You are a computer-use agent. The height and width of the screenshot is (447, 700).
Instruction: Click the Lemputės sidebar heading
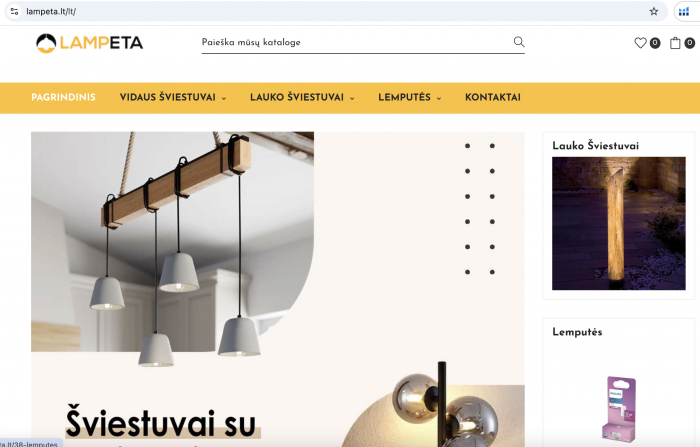point(577,332)
